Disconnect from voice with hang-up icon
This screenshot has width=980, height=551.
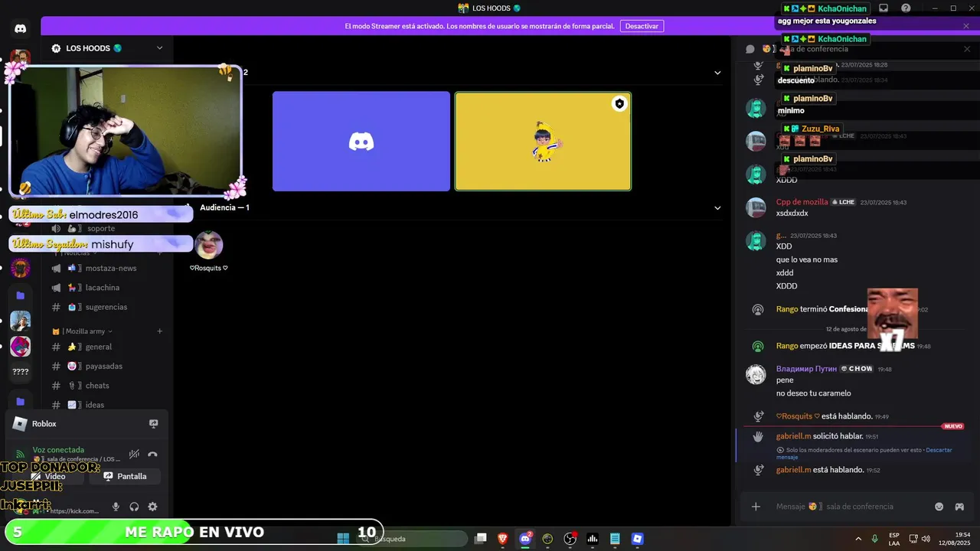(x=152, y=454)
